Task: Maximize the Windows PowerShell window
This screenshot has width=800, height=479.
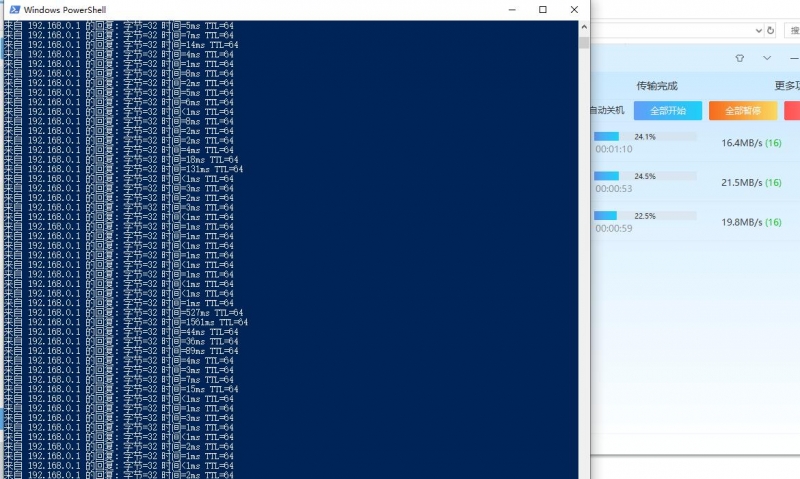Action: coord(543,9)
